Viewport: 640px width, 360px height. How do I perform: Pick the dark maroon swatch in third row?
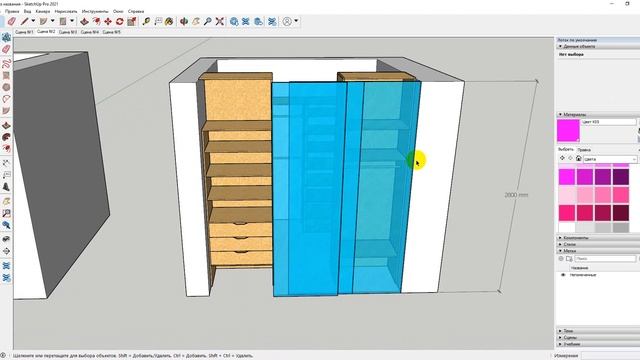[621, 213]
